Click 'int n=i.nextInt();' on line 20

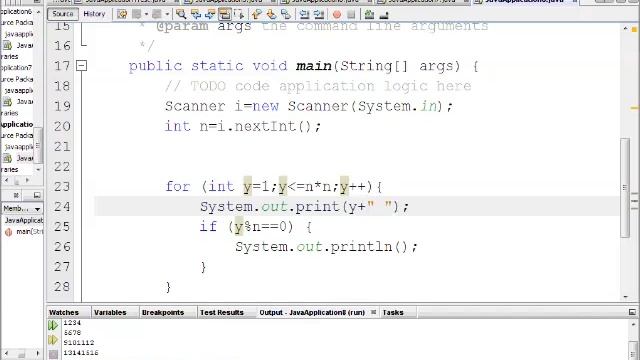(243, 126)
